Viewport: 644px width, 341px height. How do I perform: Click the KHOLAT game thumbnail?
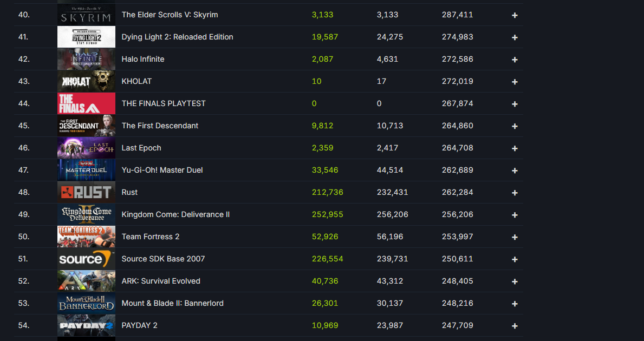(86, 81)
